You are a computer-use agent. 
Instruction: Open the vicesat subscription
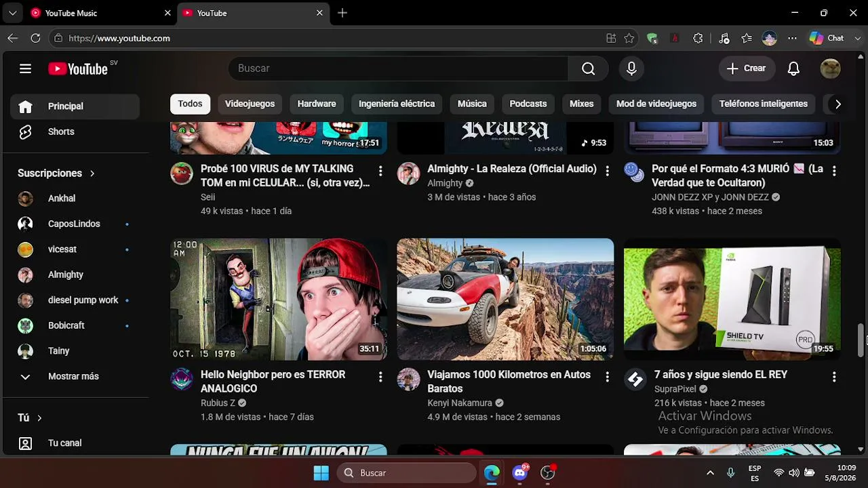click(75, 249)
